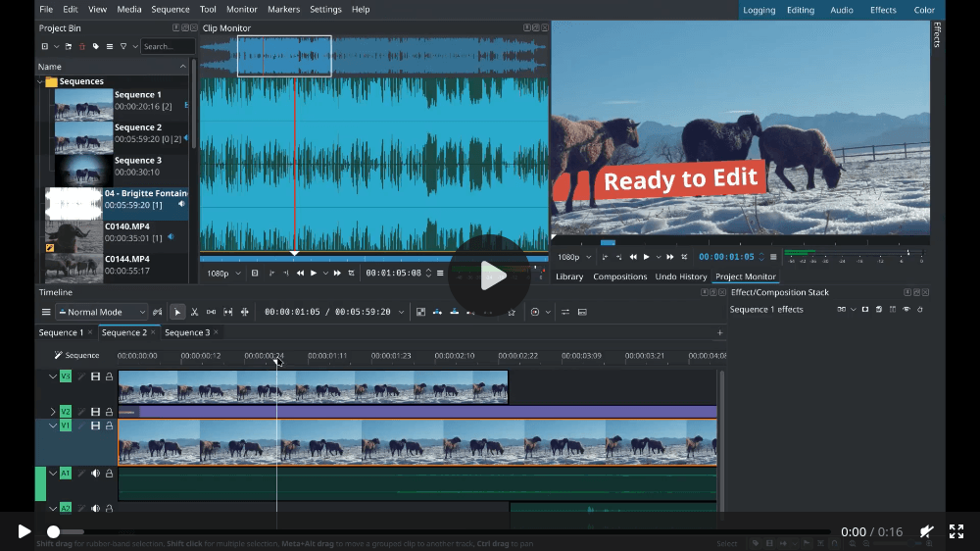The image size is (980, 551).
Task: Click the favorite effects star icon in timeline toolbar
Action: (511, 312)
